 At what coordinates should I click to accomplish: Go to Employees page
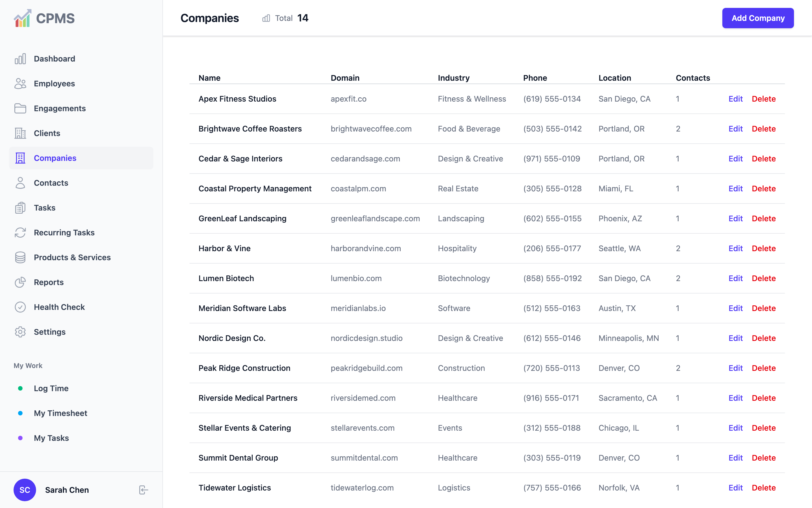click(x=81, y=84)
